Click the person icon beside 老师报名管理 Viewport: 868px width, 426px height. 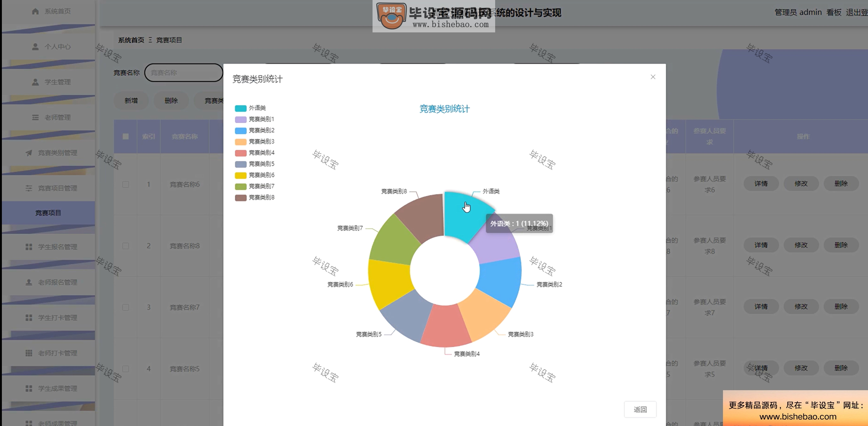coord(29,282)
